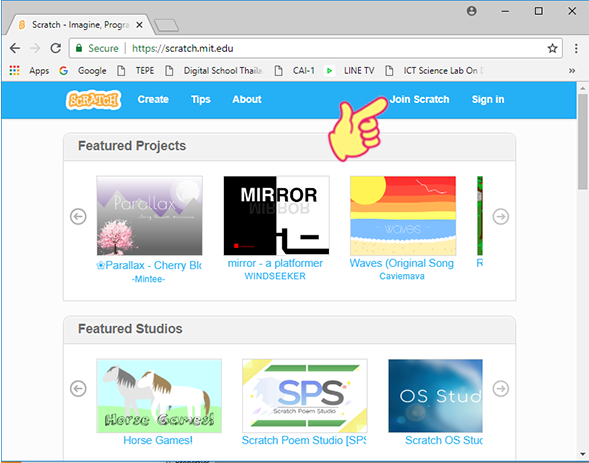
Task: Select the Scratch browser tab
Action: pos(80,25)
